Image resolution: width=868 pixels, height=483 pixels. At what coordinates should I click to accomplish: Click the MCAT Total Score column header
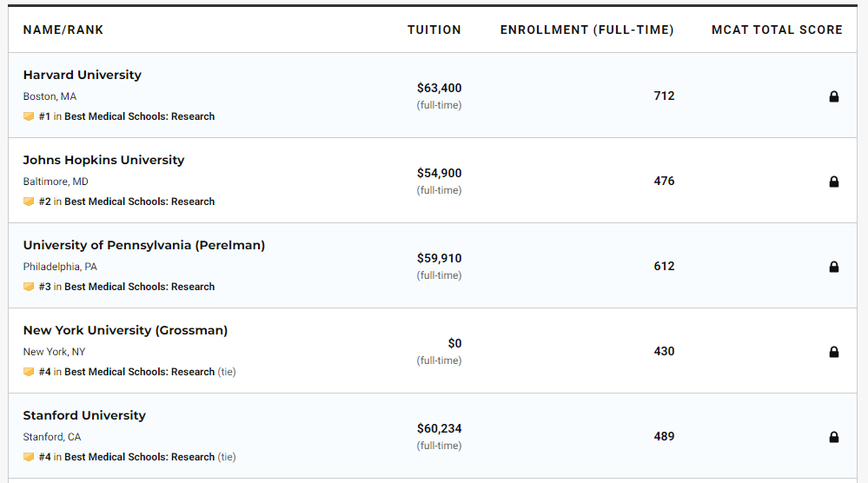coord(777,30)
